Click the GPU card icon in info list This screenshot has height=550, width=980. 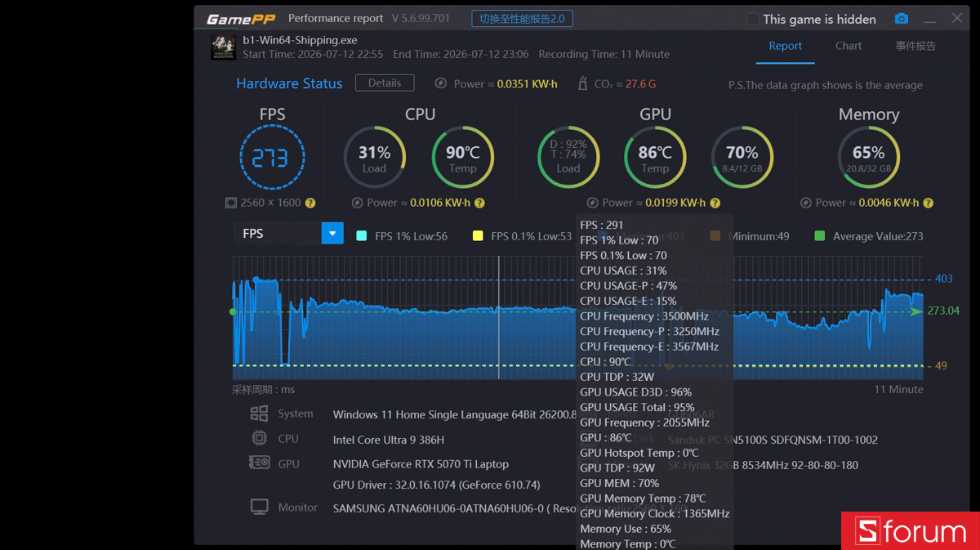pos(260,463)
